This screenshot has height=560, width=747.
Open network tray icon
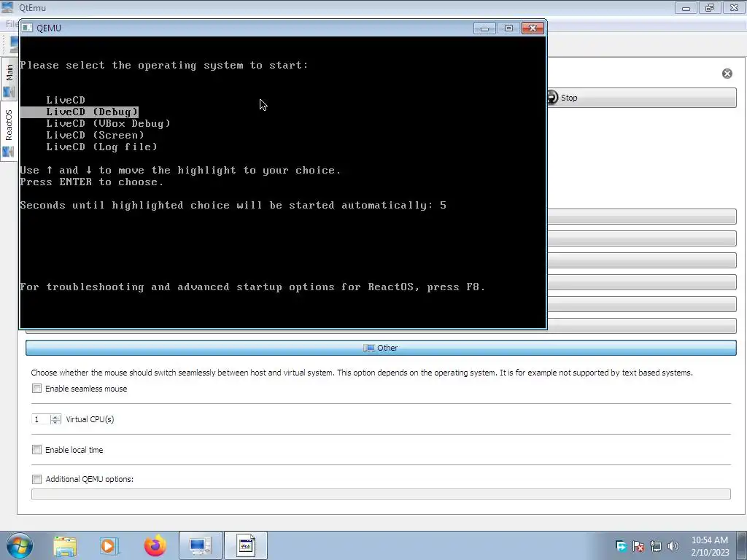[656, 546]
